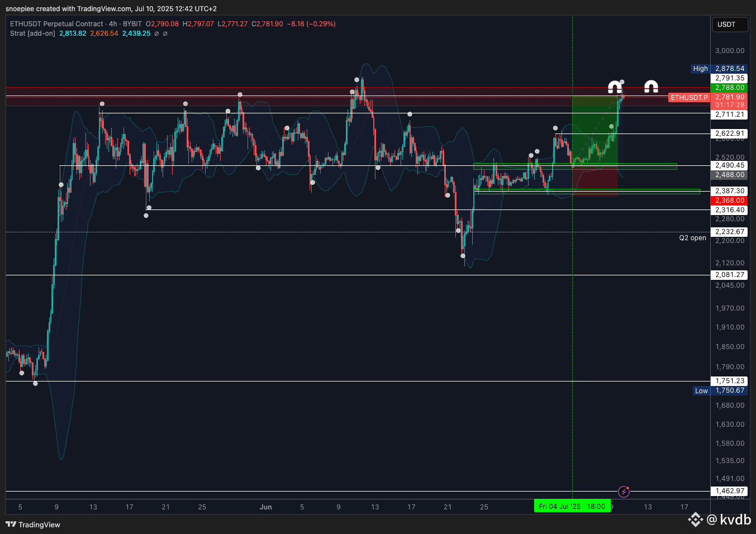
Task: Click the last ∅ symbol in Strat legend
Action: 165,34
